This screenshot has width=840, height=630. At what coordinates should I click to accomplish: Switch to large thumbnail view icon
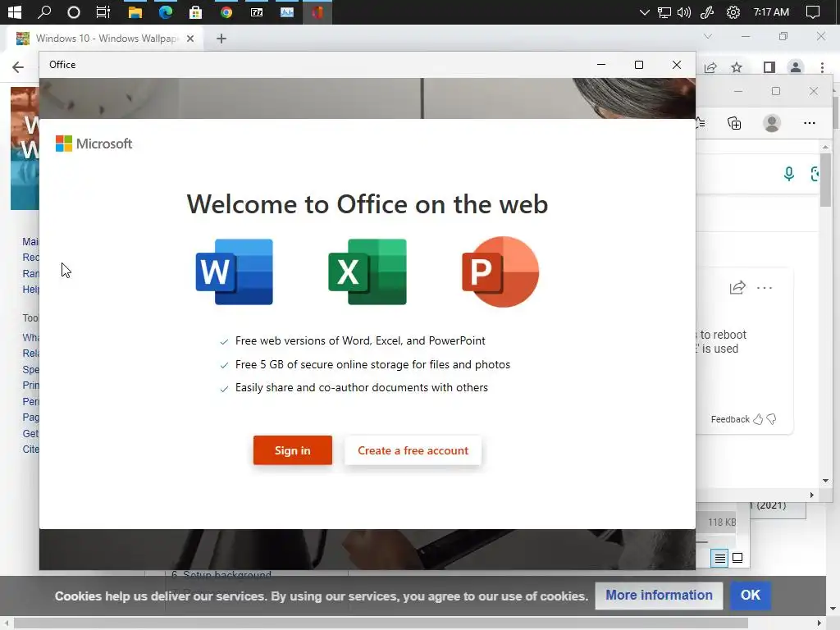[737, 558]
